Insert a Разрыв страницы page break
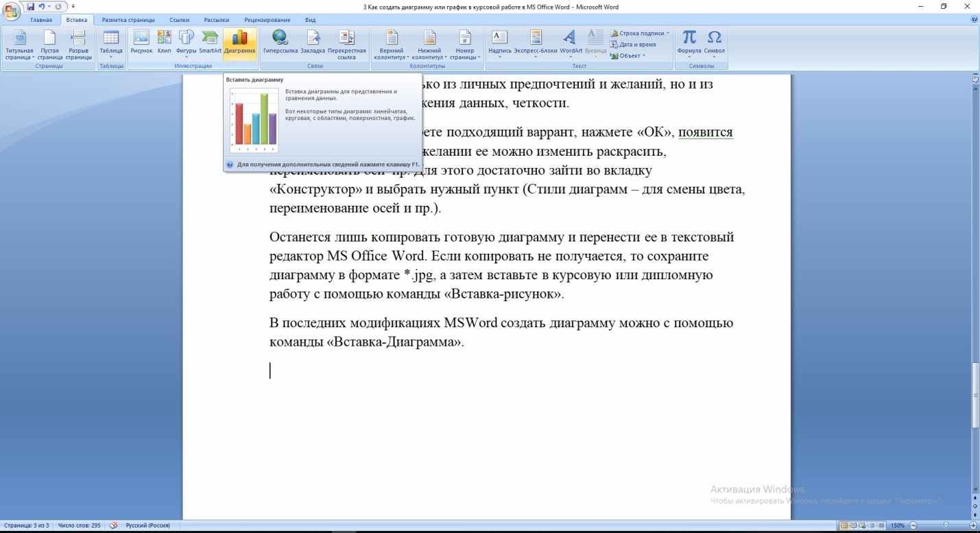Viewport: 980px width, 533px height. click(78, 44)
